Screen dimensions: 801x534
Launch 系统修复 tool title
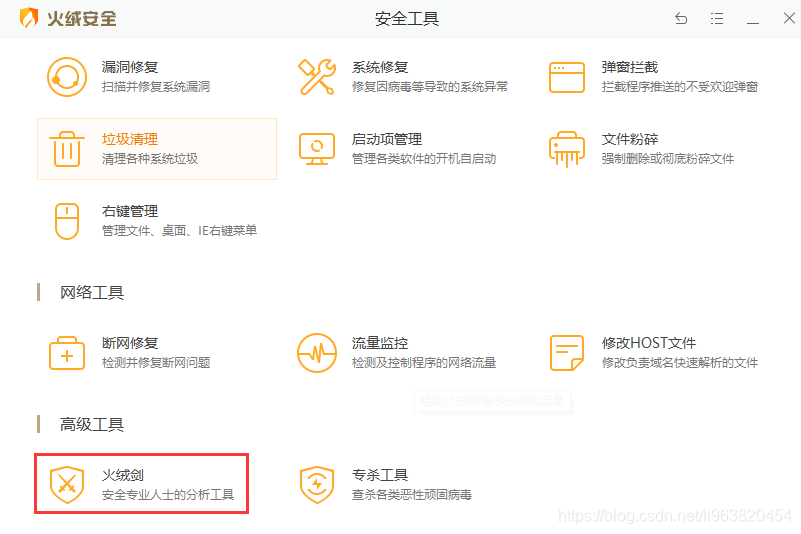[380, 67]
